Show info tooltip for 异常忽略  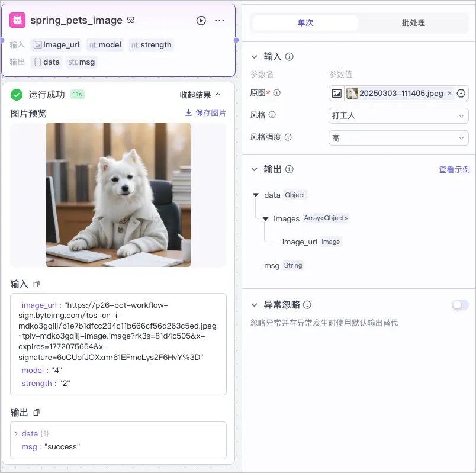click(x=307, y=304)
